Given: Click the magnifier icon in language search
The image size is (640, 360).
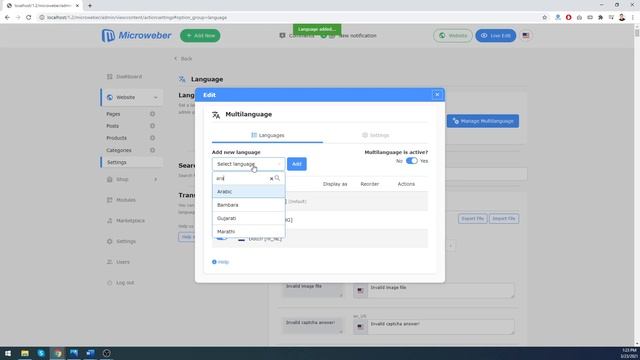Looking at the screenshot, I should click(278, 178).
